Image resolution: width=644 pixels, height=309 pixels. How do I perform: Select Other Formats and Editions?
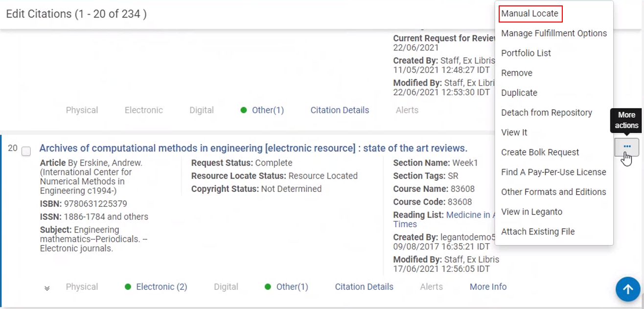pos(553,192)
